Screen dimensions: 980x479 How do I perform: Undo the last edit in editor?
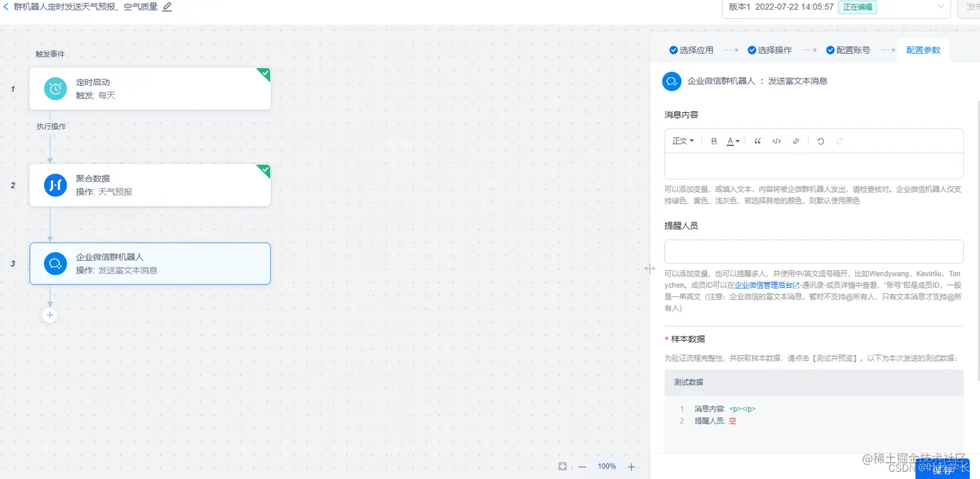pyautogui.click(x=821, y=141)
